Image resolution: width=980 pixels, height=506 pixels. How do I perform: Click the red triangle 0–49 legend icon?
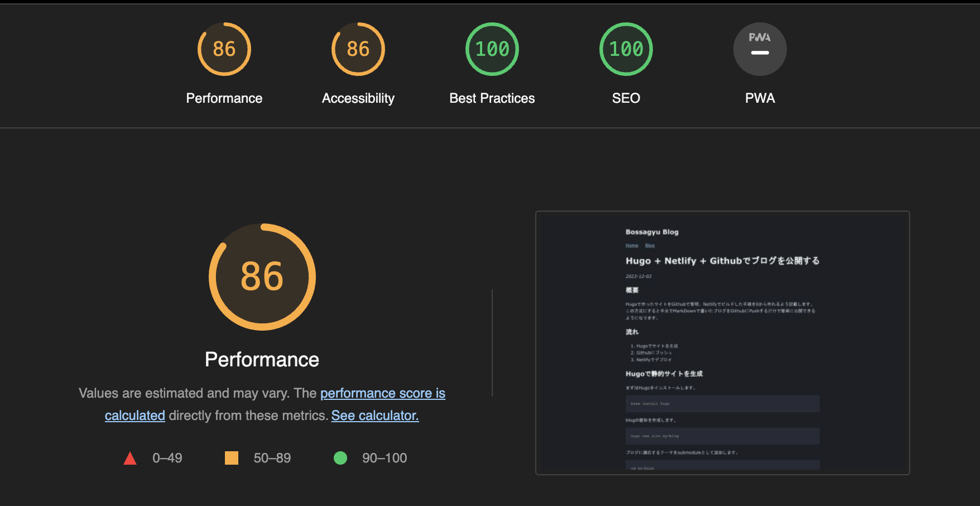pyautogui.click(x=130, y=459)
